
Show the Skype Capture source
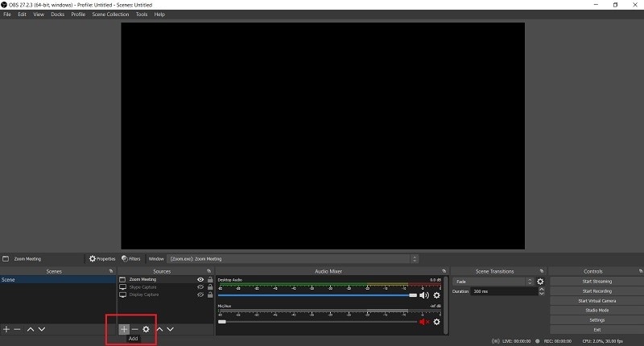pos(200,287)
